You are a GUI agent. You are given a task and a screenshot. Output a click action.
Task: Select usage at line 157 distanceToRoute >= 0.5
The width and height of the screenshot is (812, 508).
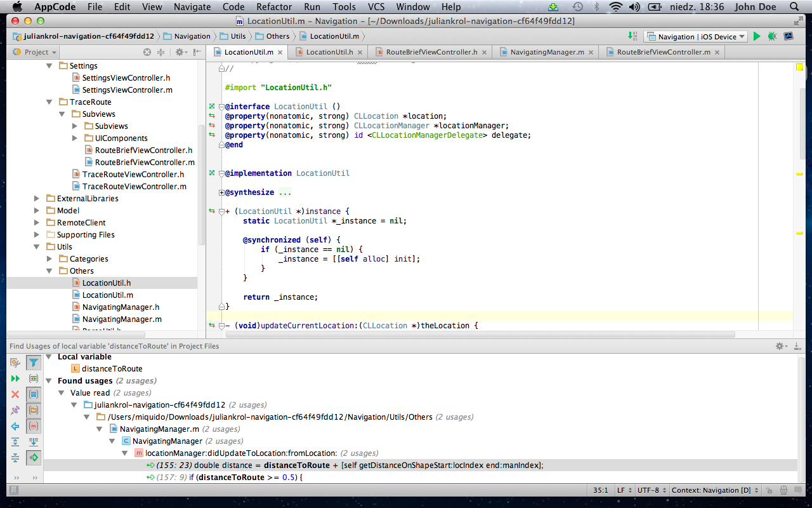click(225, 477)
